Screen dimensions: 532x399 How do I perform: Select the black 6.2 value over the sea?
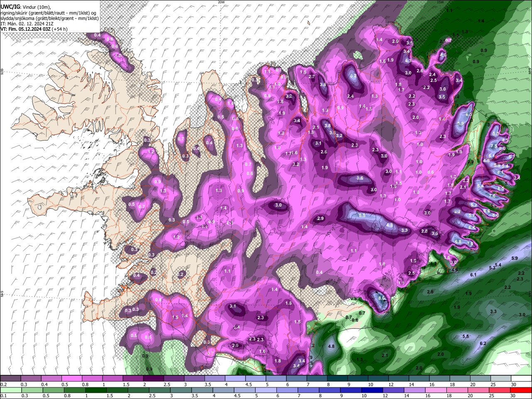tap(483, 344)
